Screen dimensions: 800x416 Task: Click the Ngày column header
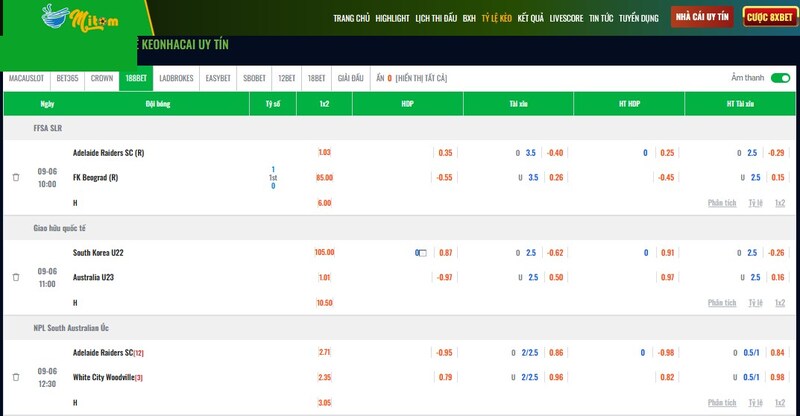click(x=47, y=104)
